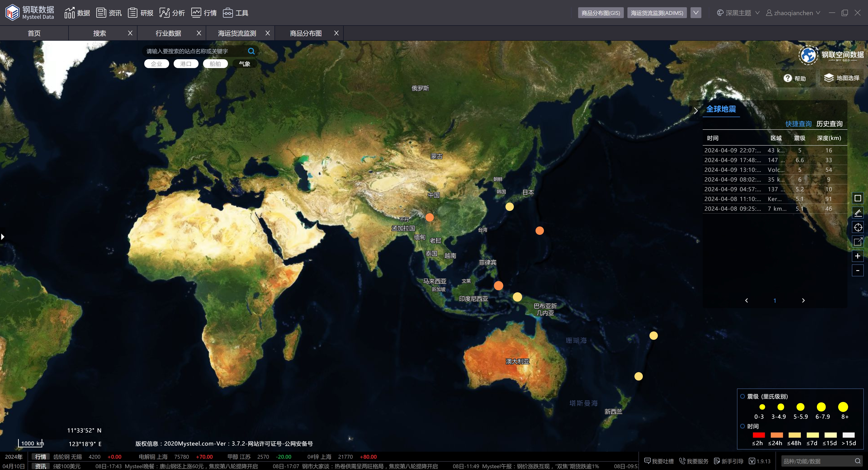Click the export map icon
Viewport: 868px width, 470px height.
point(858,242)
